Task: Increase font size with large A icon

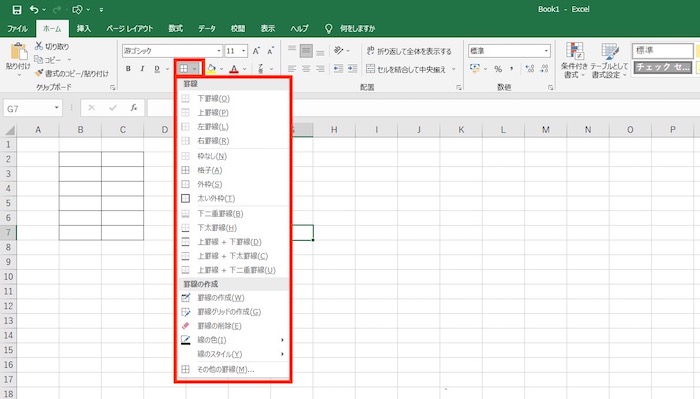Action: pyautogui.click(x=256, y=51)
